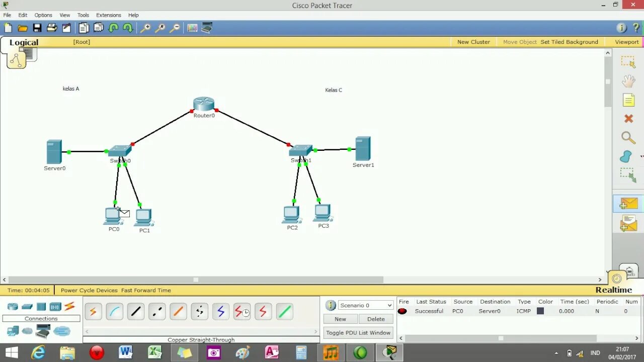Select the Routers device category
Screen dimensions: 644x362
pyautogui.click(x=13, y=307)
